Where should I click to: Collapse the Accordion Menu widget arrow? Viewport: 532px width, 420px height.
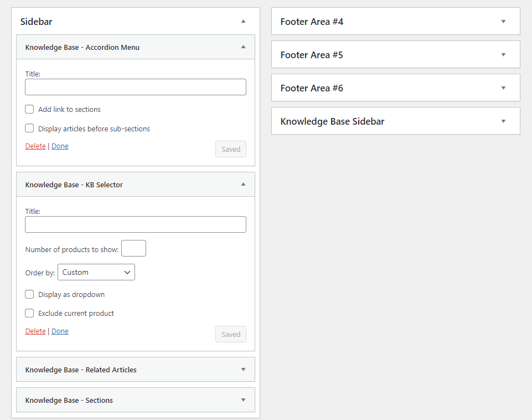tap(243, 47)
